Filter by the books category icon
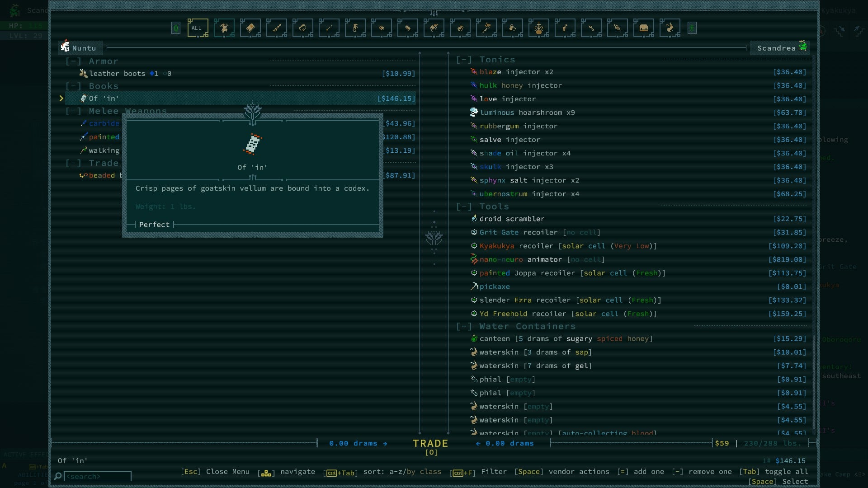This screenshot has width=868, height=488. (x=250, y=28)
